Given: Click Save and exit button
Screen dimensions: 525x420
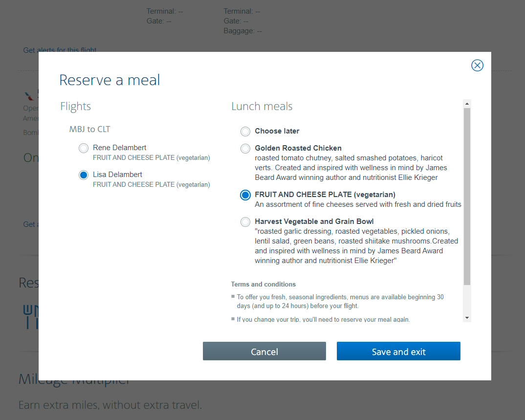Looking at the screenshot, I should tap(398, 352).
